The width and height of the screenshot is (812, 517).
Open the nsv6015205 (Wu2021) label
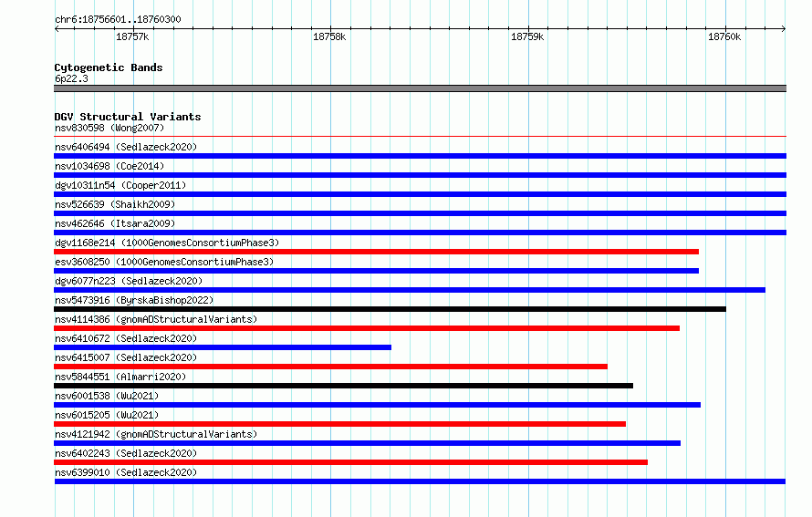pos(107,415)
